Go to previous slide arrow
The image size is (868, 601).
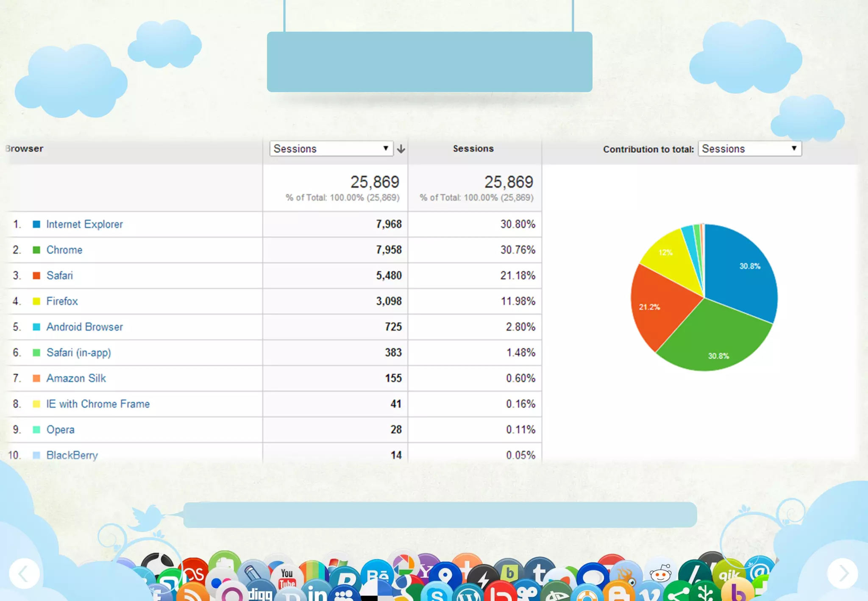coord(24,574)
